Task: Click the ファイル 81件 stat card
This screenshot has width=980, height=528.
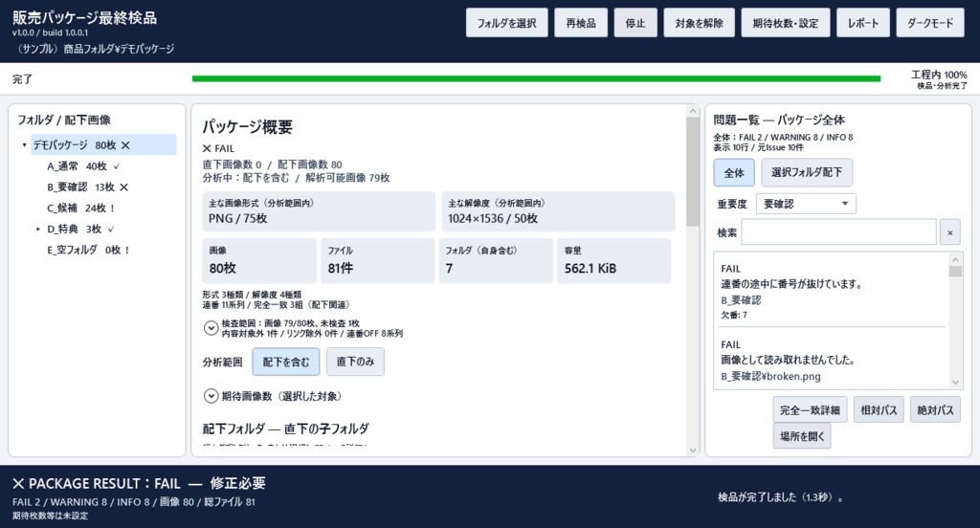Action: click(x=377, y=260)
